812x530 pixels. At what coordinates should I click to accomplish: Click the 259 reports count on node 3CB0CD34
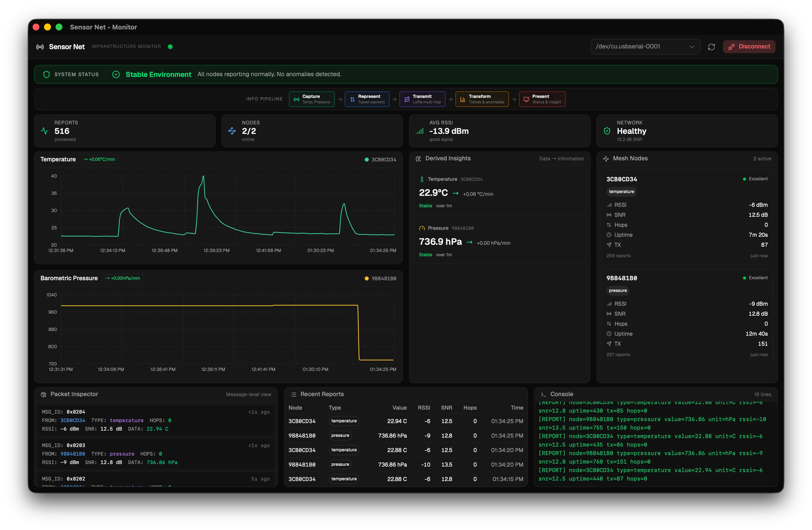coord(618,256)
